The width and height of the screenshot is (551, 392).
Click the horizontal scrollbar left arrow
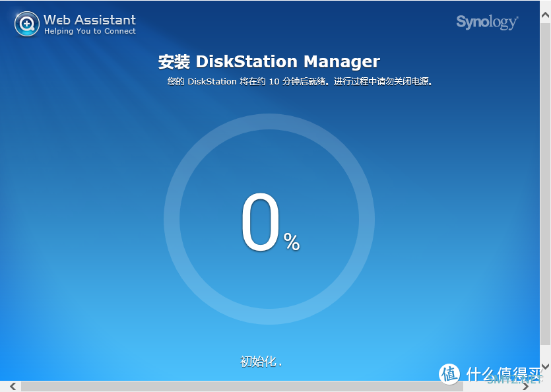point(13,386)
